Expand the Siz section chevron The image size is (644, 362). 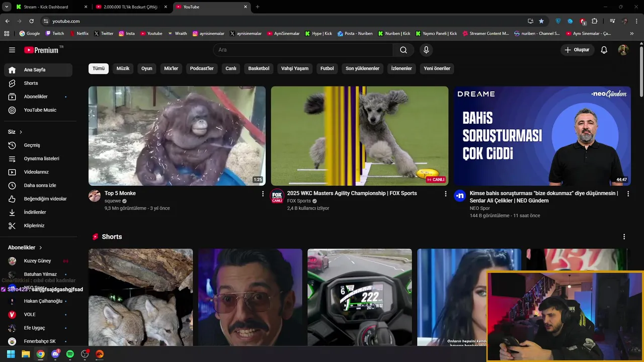(21, 132)
